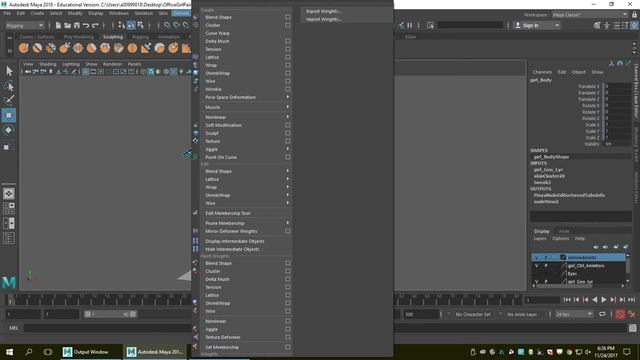Open Wrap create options box

288,65
